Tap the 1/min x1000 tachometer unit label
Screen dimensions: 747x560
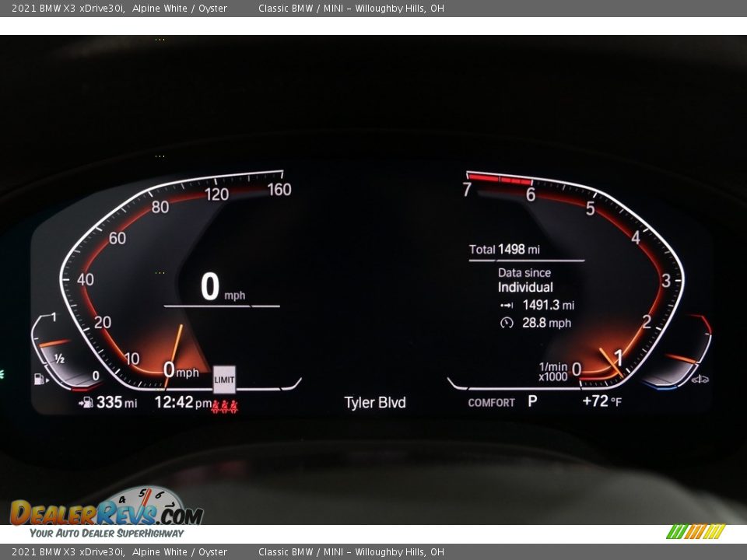coord(553,372)
